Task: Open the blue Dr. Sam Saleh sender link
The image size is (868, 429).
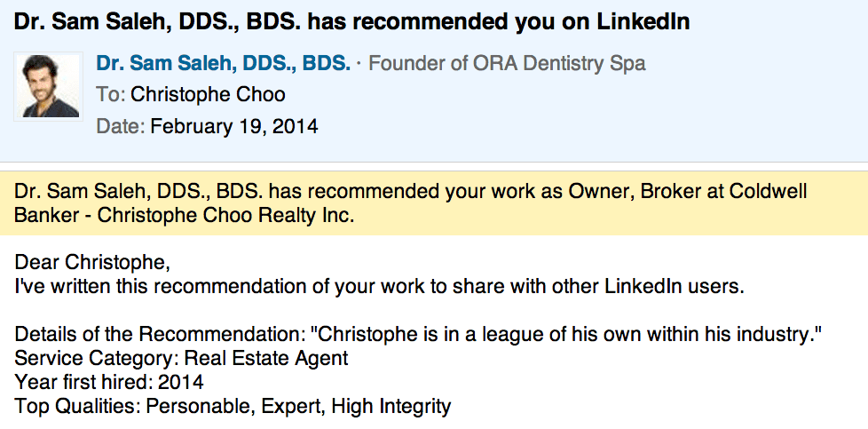Action: click(223, 64)
